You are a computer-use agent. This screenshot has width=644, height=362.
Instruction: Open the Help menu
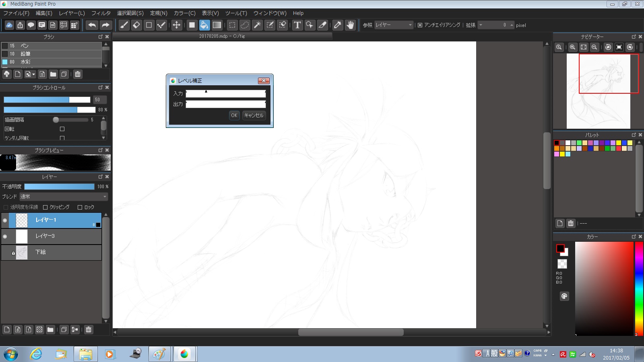(x=298, y=13)
